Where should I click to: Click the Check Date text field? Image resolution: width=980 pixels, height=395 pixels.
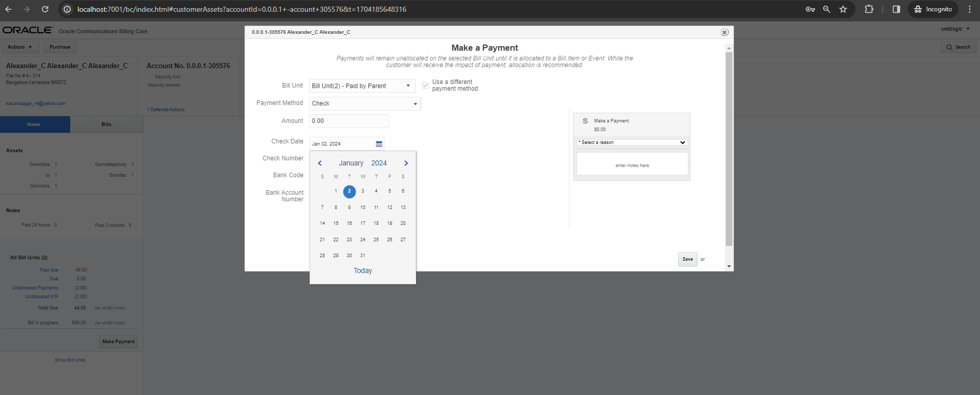342,144
